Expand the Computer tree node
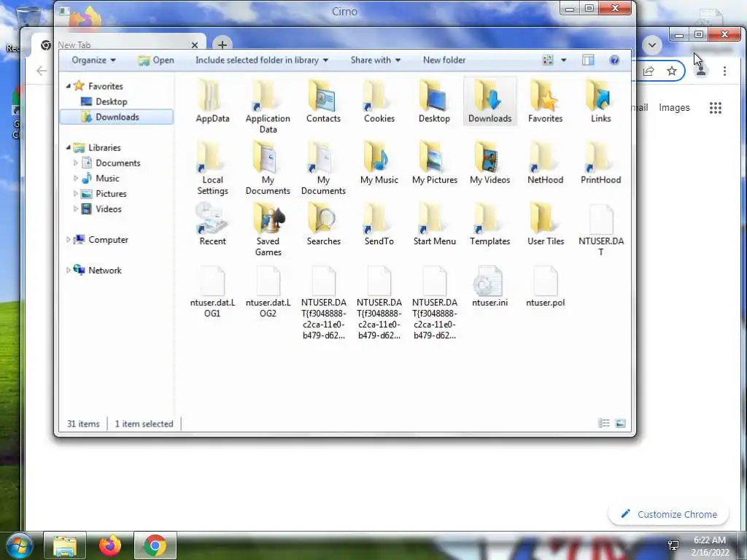747x560 pixels. (68, 239)
